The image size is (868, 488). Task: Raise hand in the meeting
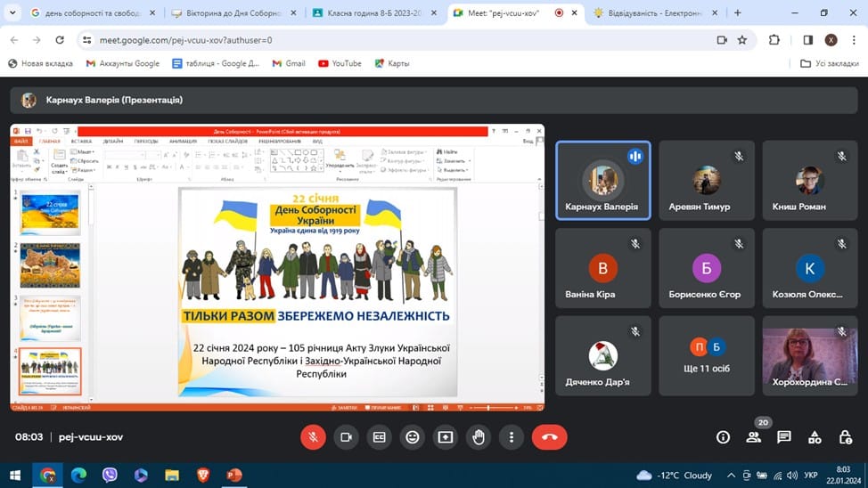click(479, 437)
